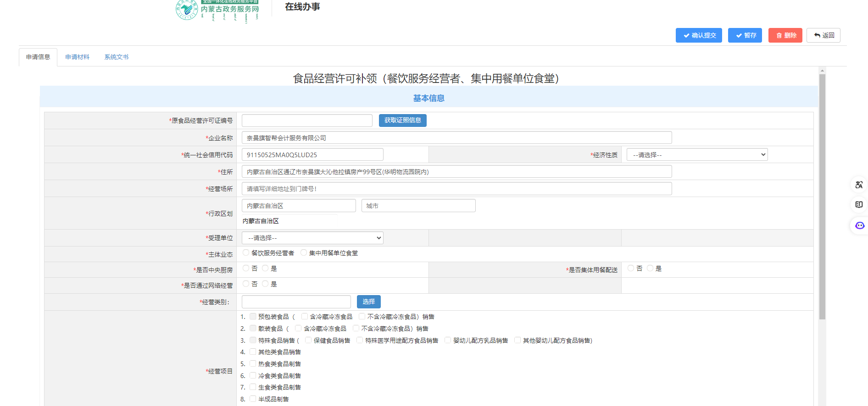
Task: Open the purple AI assistant robot icon
Action: 859,225
